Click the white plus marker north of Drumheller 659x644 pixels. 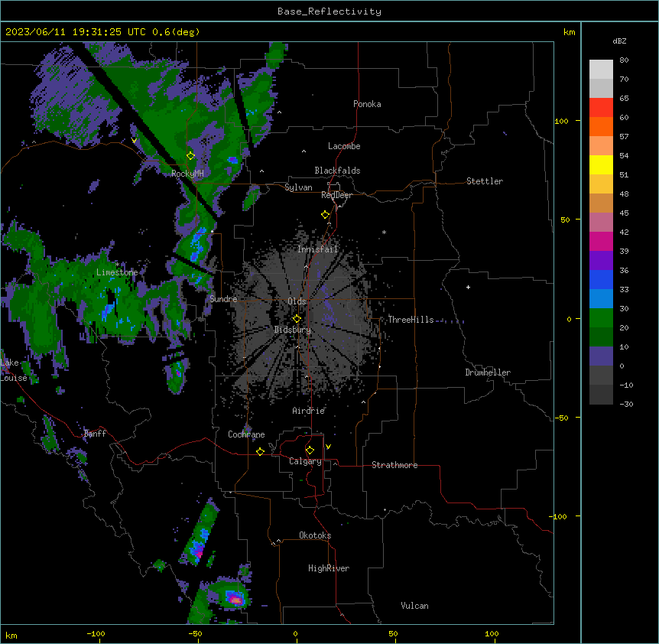click(x=468, y=287)
